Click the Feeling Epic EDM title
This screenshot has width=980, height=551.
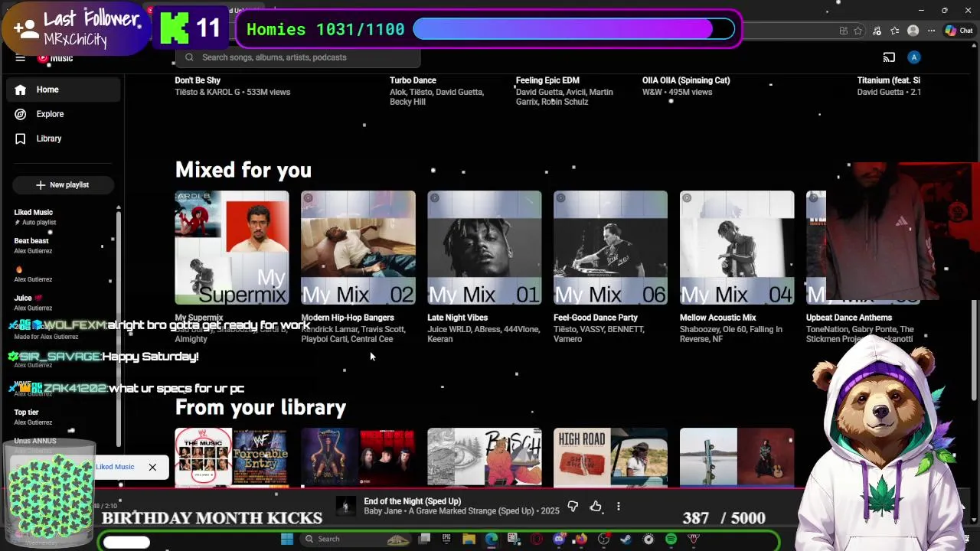click(547, 80)
